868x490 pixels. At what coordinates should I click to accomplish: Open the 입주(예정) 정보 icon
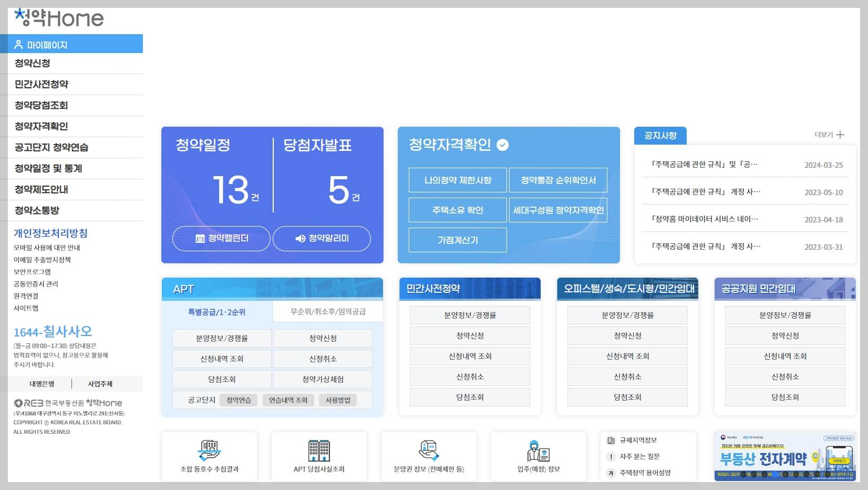[x=539, y=451]
